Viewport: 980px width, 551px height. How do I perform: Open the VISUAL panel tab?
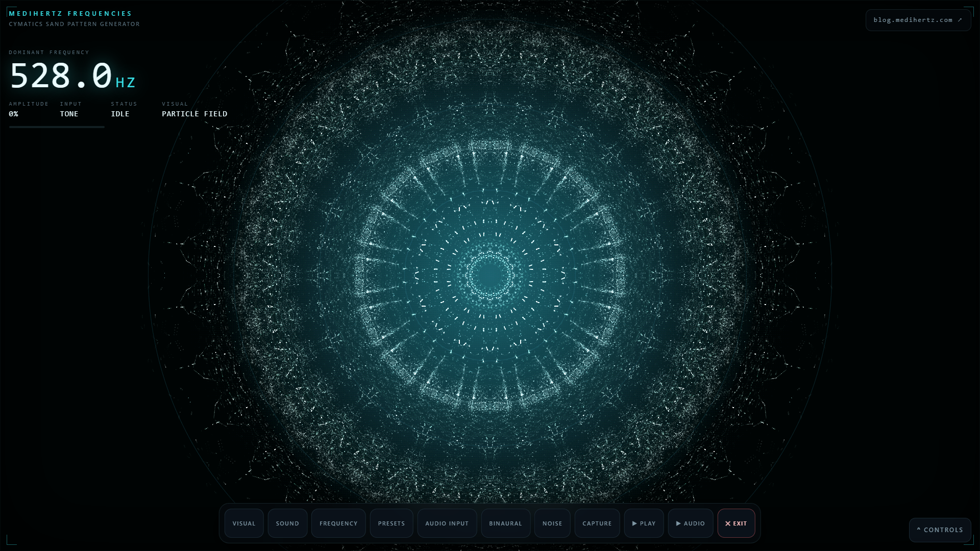[244, 523]
